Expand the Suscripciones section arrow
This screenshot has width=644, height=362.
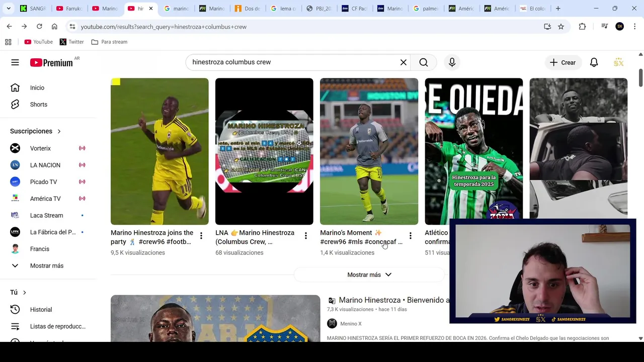pos(59,131)
